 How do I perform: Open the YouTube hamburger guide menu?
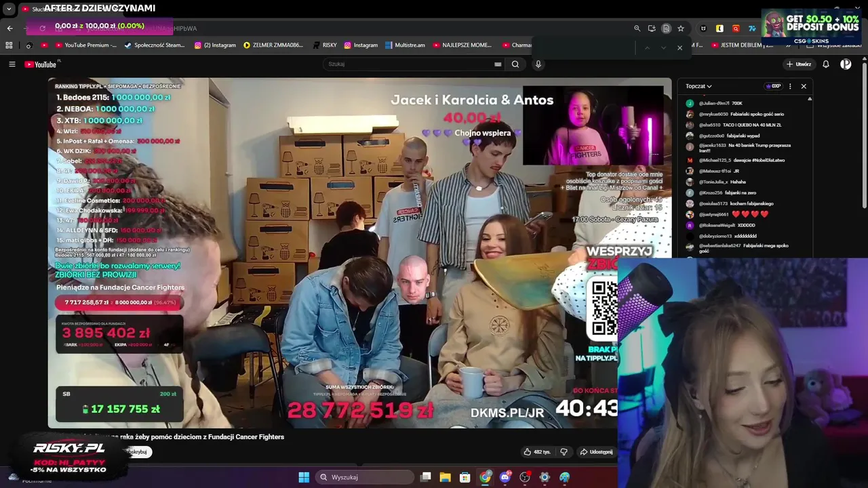(x=12, y=64)
